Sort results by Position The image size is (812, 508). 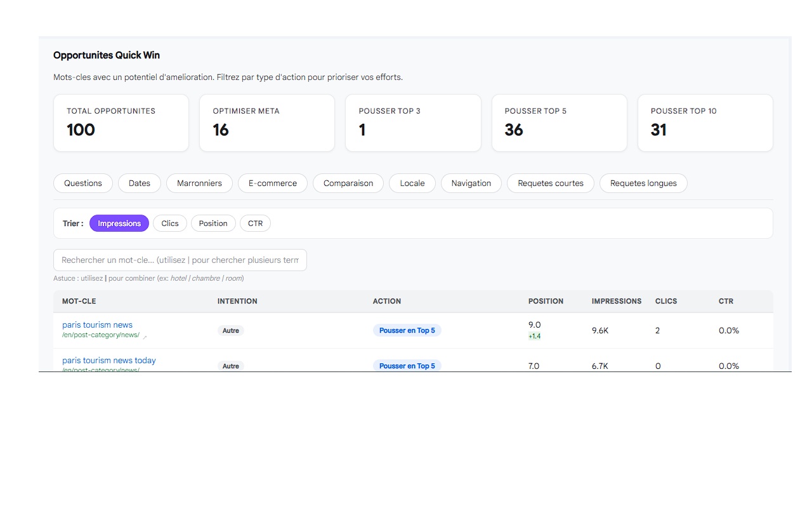[x=213, y=223]
